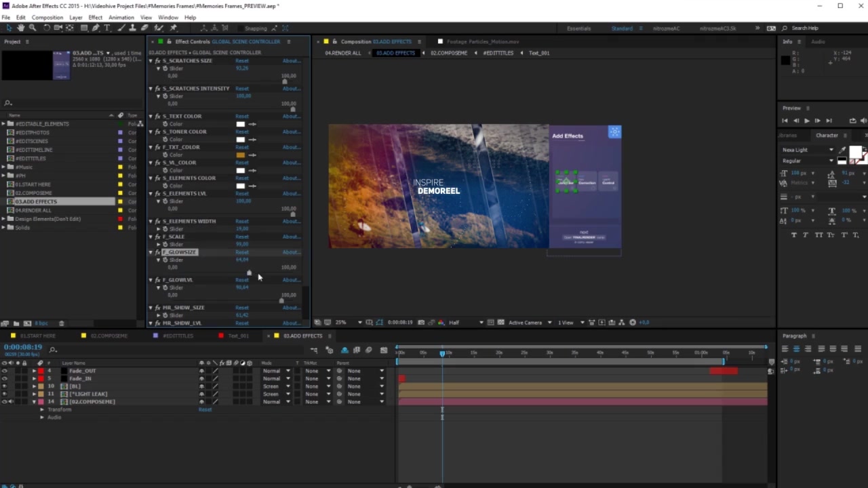Select the Standard workspace
This screenshot has height=488, width=868.
coord(622,28)
